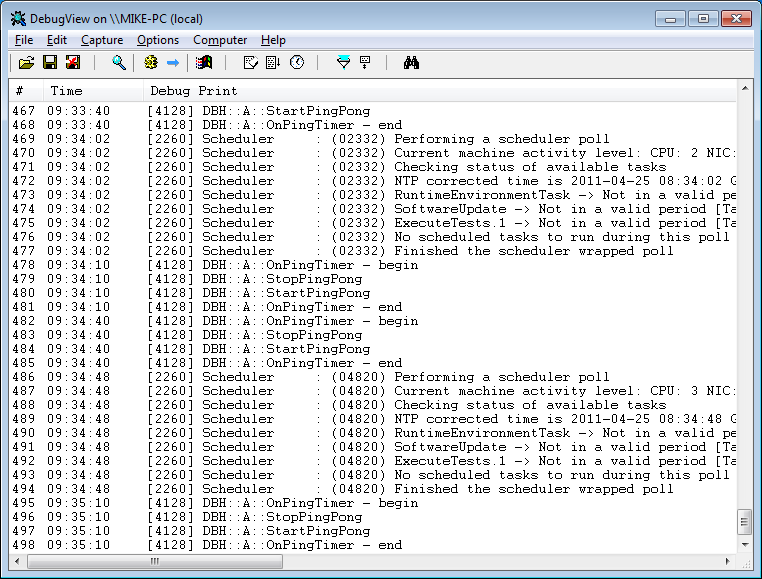Toggle capture with the magnifier icon
Image resolution: width=762 pixels, height=579 pixels.
[x=119, y=62]
